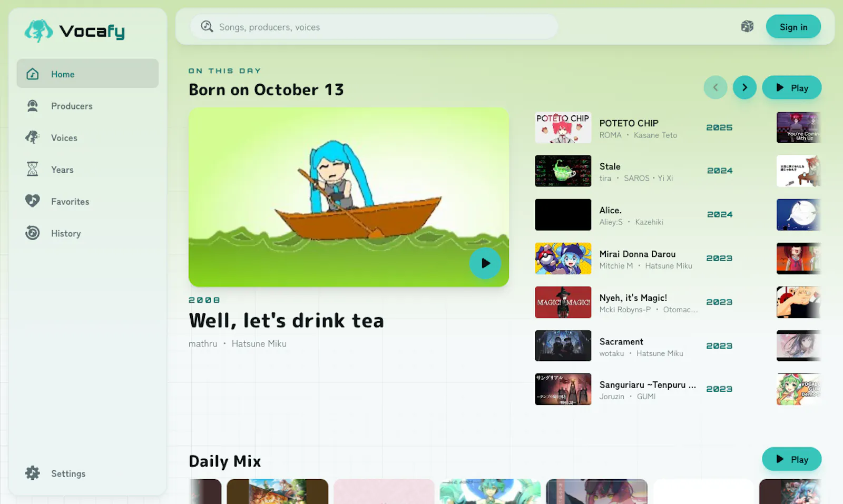The height and width of the screenshot is (504, 843).
Task: Click the 2025 year beside POTETO CHIP
Action: (x=719, y=127)
